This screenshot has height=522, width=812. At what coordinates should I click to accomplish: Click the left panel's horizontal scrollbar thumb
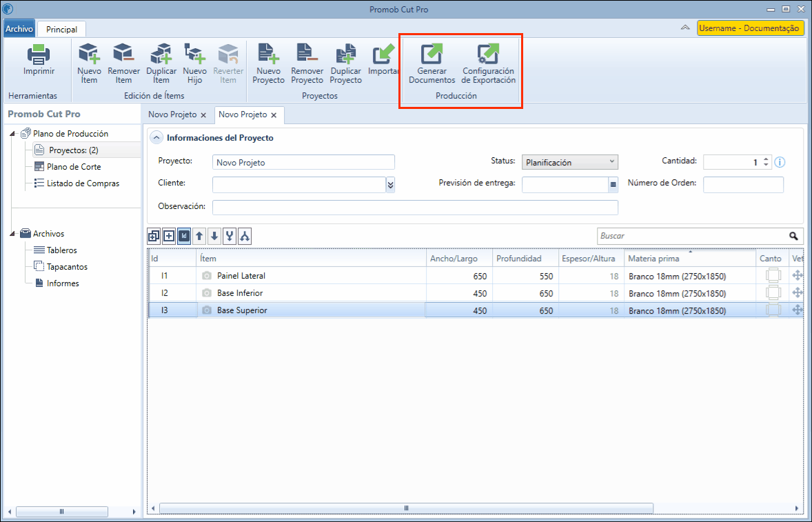62,512
